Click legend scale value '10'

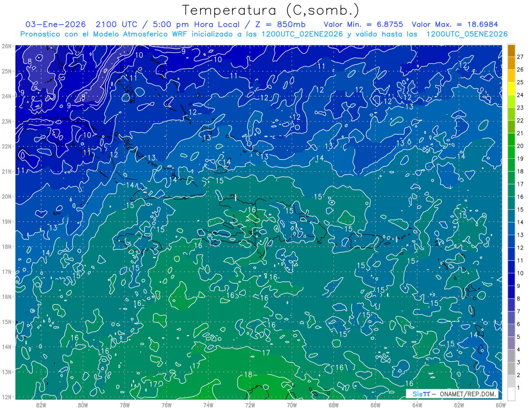[x=520, y=273]
